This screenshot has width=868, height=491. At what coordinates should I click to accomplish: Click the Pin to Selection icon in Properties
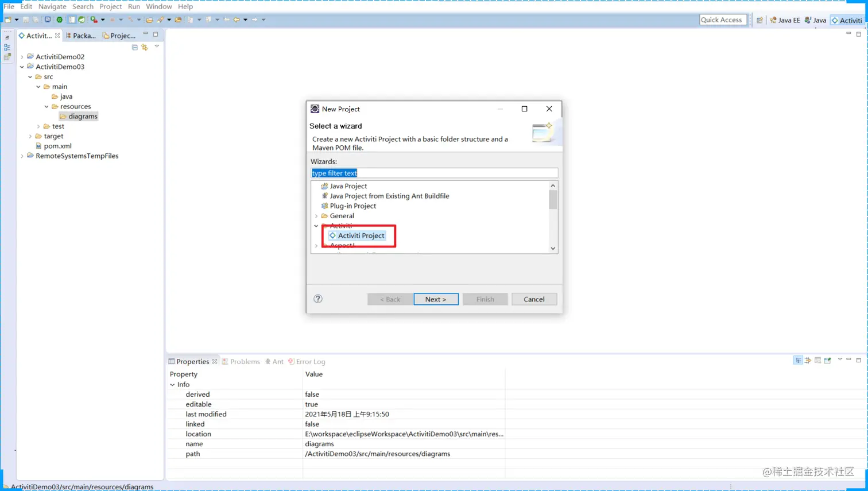point(827,360)
